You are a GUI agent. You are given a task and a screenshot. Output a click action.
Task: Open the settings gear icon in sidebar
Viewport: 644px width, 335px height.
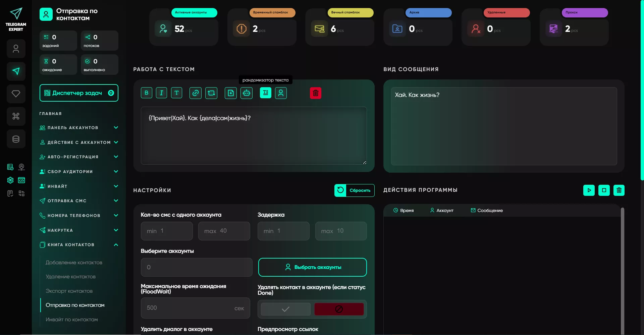[x=10, y=180]
